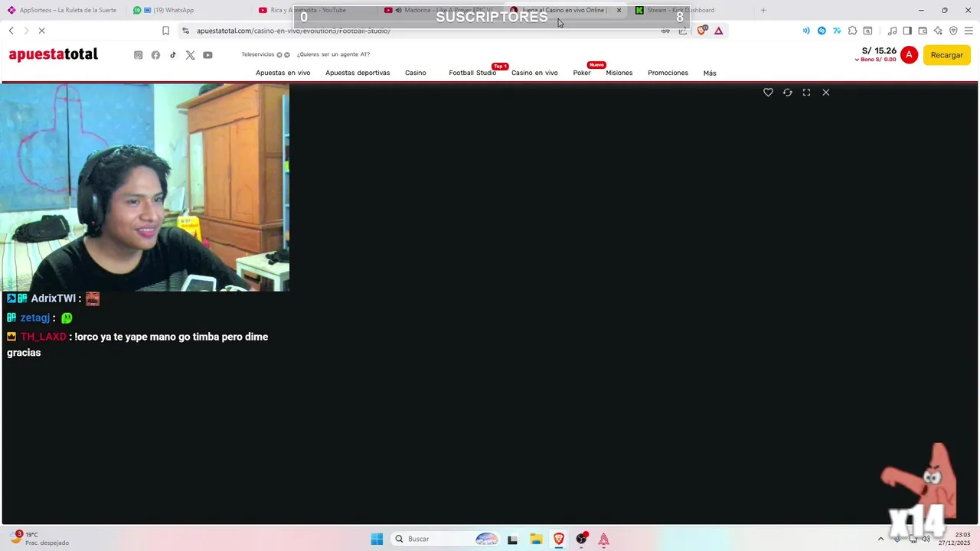Reload the game with the refresh icon
The image size is (980, 551).
(787, 93)
